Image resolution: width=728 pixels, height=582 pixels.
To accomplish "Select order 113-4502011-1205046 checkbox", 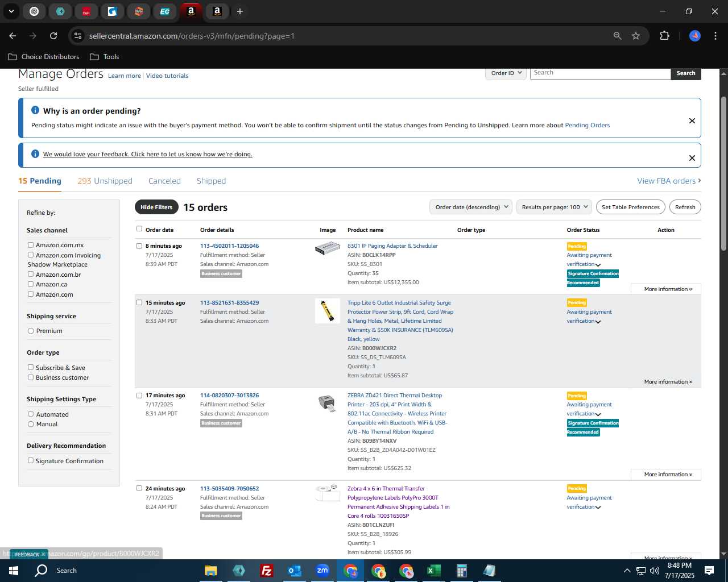I will tap(139, 246).
